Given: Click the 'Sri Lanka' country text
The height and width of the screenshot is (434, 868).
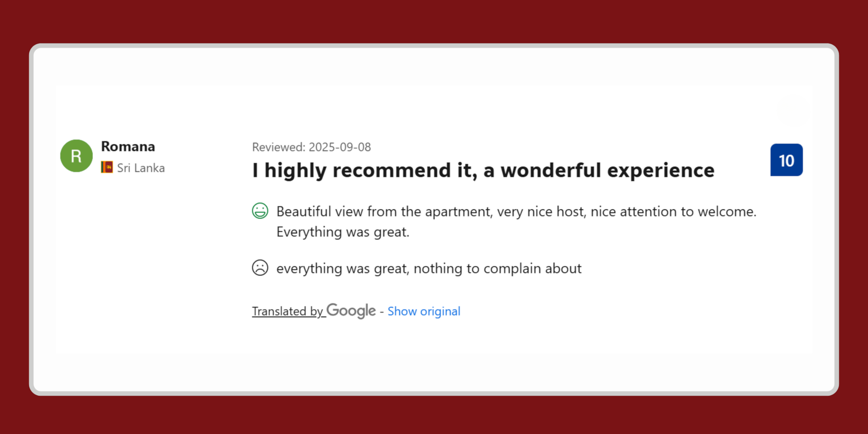Looking at the screenshot, I should coord(141,168).
